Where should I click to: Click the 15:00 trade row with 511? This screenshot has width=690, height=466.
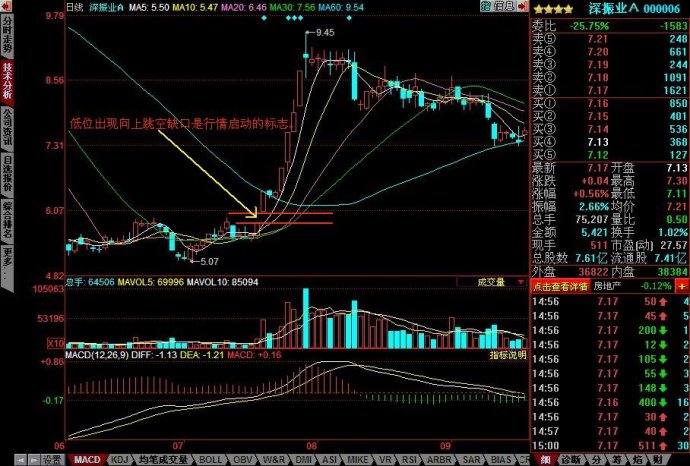pos(610,445)
